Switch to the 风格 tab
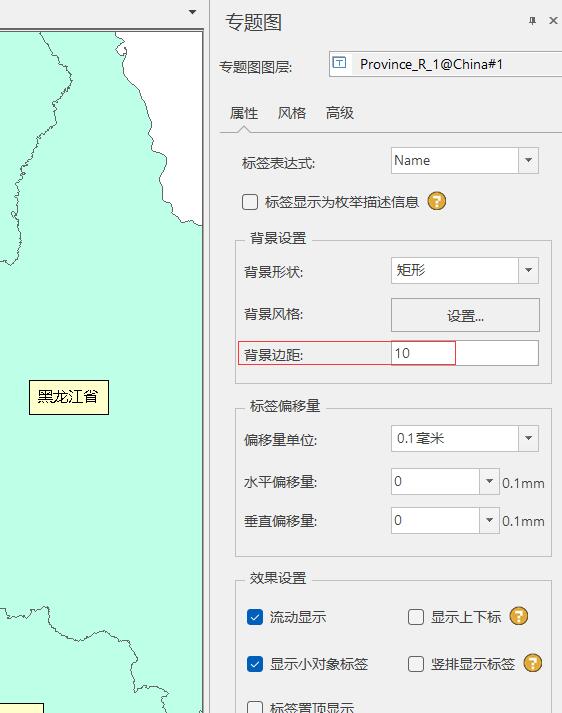This screenshot has width=562, height=713. tap(291, 113)
